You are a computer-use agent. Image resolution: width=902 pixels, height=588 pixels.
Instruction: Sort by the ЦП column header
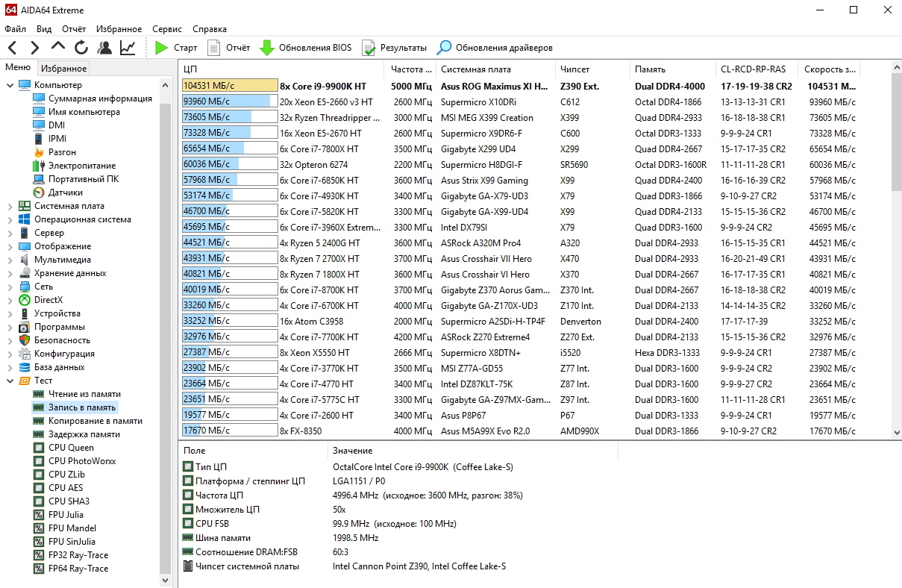click(282, 69)
